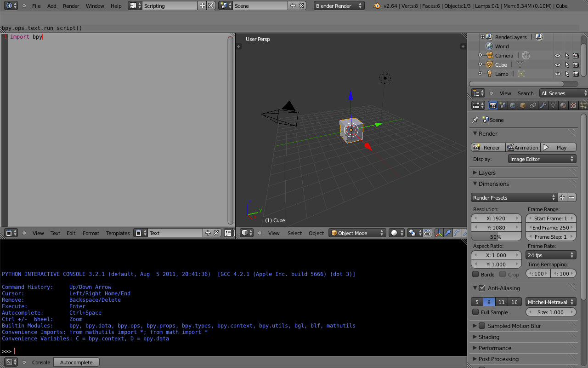The width and height of the screenshot is (588, 368).
Task: Open the Material properties tab
Action: 563,105
